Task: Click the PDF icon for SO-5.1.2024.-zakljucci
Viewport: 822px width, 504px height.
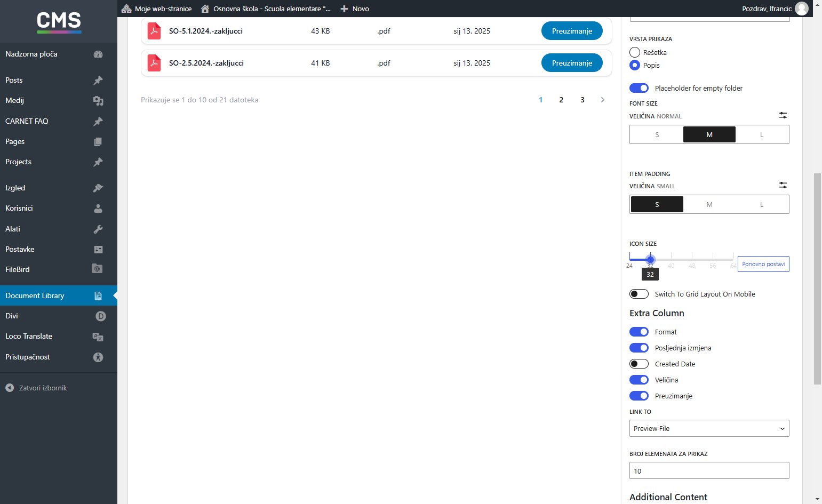Action: [x=154, y=31]
